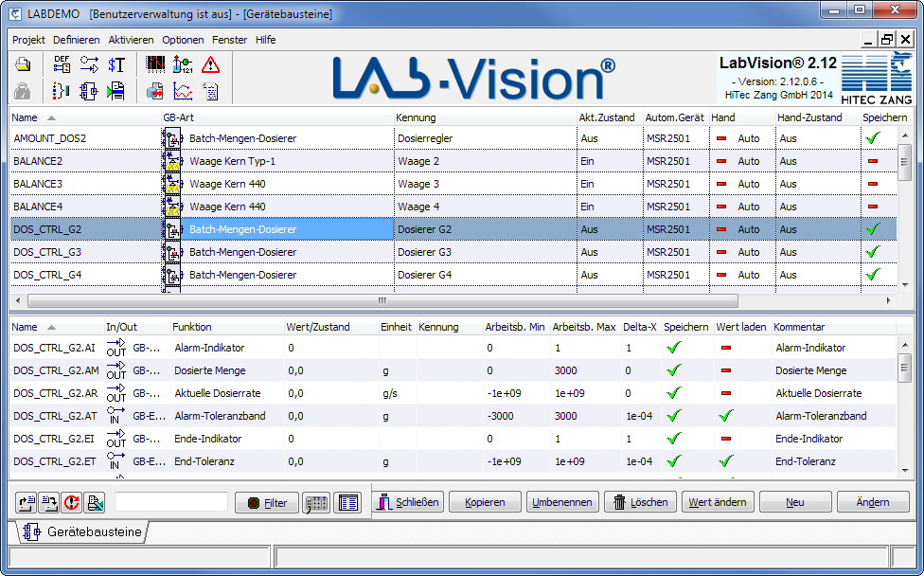The width and height of the screenshot is (924, 576).
Task: Focus the filter text input field
Action: (x=171, y=502)
